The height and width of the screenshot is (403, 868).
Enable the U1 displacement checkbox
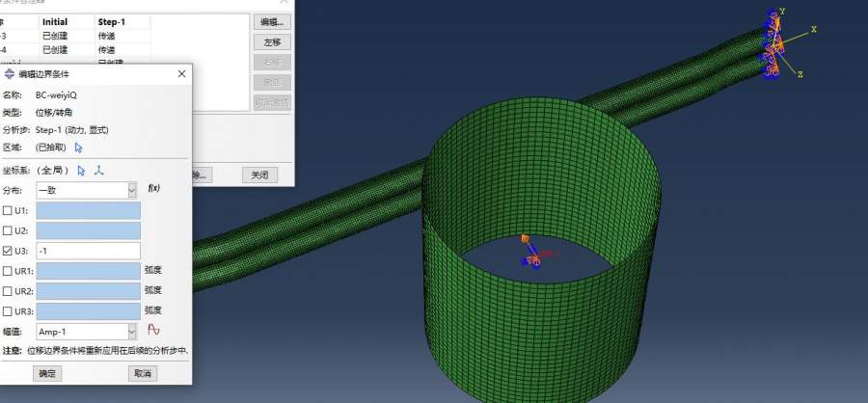[x=7, y=210]
